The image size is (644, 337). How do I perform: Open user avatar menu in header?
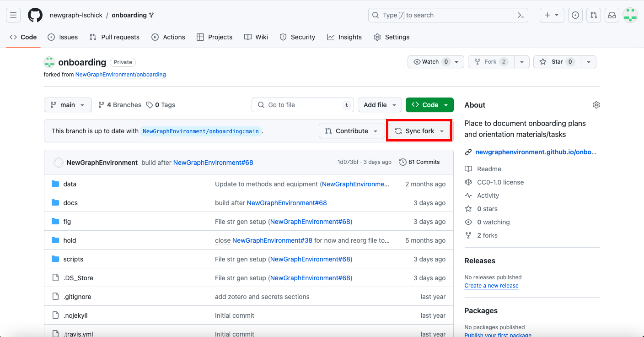point(630,15)
